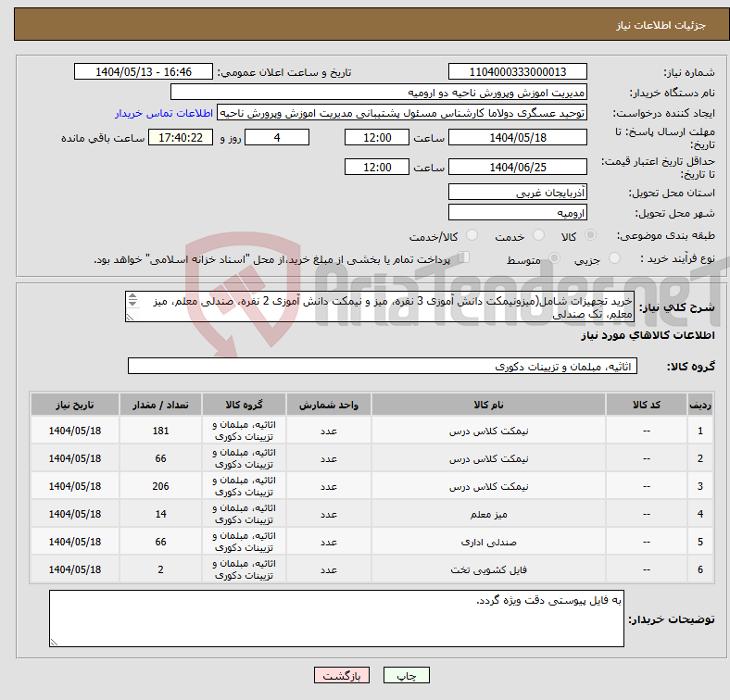Click the date 1404/05/18 in row 6

pos(75,569)
